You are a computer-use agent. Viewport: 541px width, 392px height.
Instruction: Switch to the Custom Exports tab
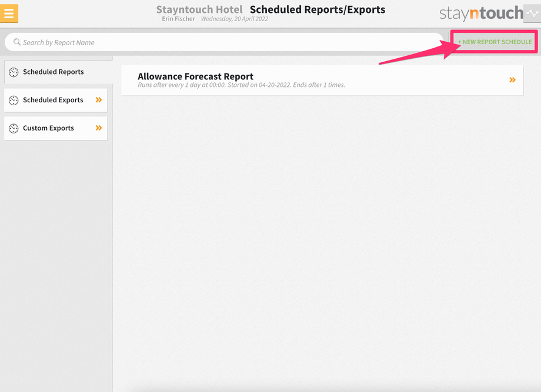(x=55, y=128)
